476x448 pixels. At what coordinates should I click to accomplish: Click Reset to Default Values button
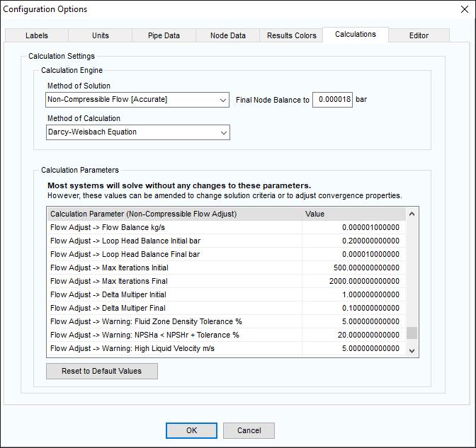pyautogui.click(x=102, y=371)
